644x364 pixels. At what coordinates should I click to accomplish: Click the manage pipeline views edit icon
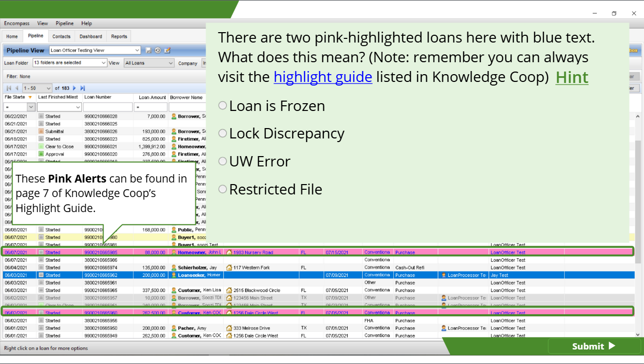[x=167, y=50]
